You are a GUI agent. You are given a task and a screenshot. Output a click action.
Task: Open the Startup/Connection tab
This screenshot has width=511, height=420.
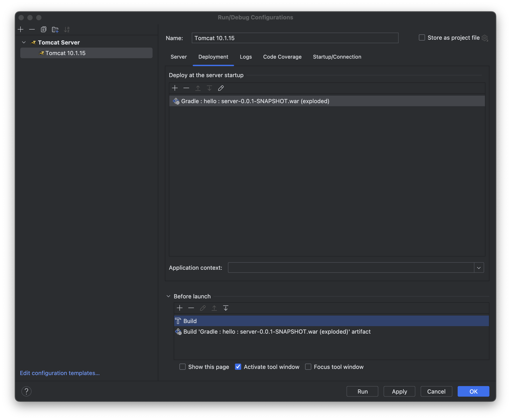point(337,57)
